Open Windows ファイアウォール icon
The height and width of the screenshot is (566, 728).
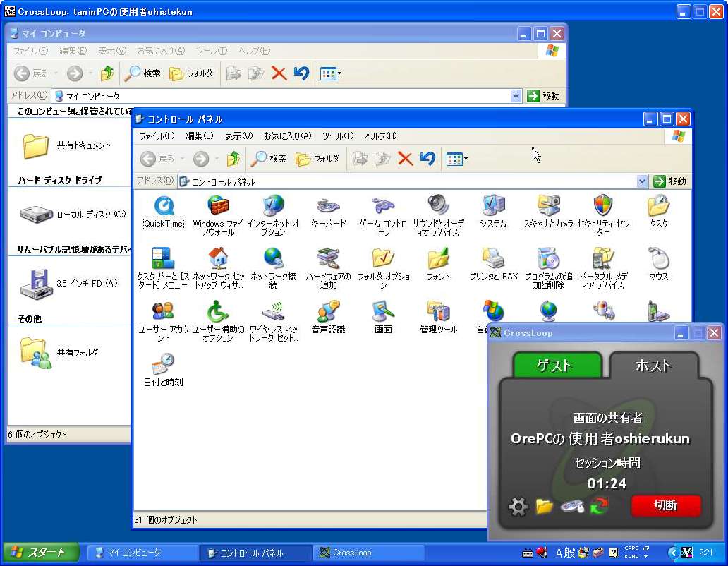[218, 206]
